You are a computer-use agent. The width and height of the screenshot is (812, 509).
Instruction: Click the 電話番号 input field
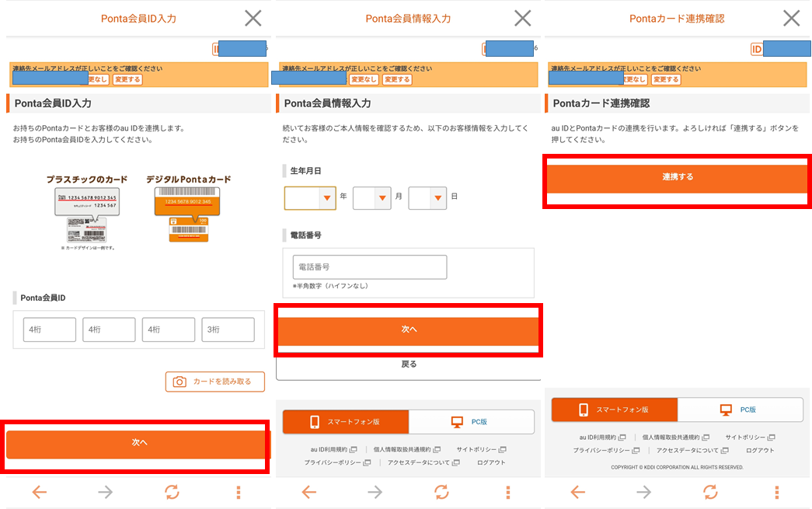pyautogui.click(x=370, y=267)
